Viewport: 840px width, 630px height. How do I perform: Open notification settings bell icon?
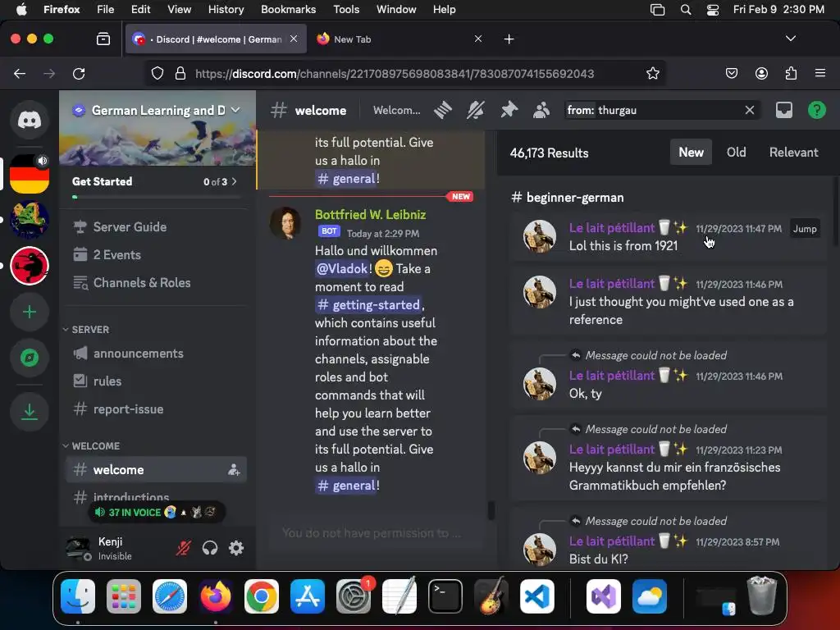pyautogui.click(x=476, y=111)
